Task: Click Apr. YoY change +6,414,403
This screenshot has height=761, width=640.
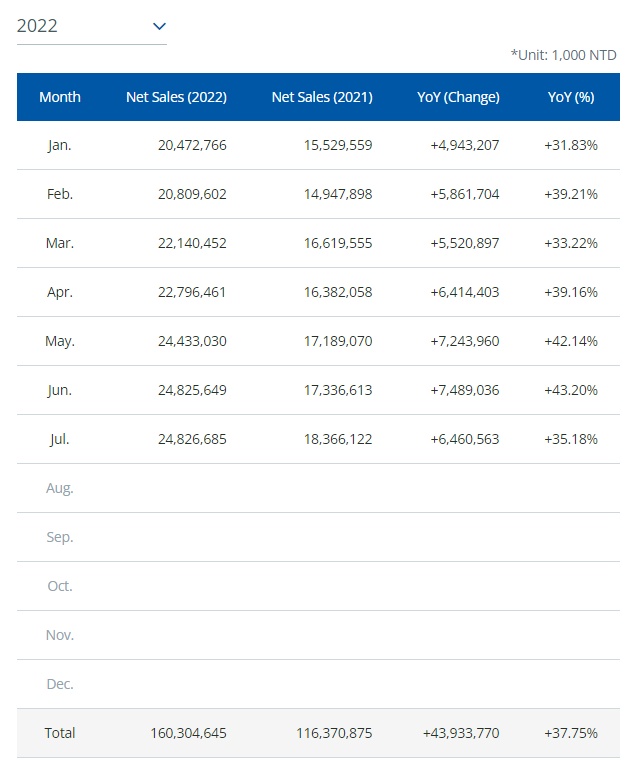Action: tap(464, 292)
